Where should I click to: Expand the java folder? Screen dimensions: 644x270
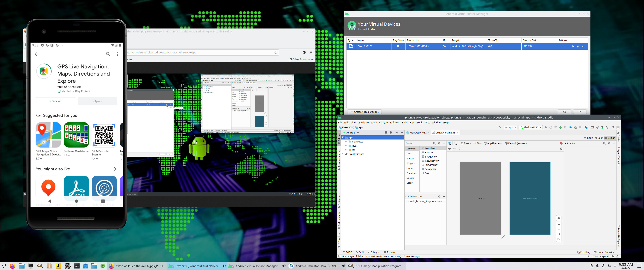click(x=346, y=146)
